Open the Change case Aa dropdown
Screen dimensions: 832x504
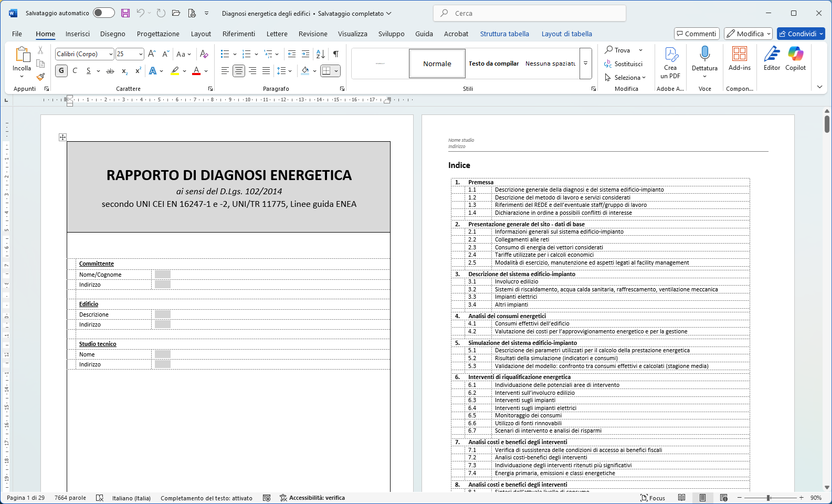(x=184, y=54)
